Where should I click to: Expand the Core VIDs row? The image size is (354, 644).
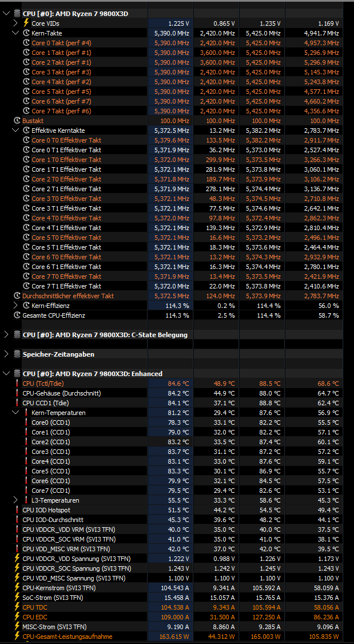15,23
